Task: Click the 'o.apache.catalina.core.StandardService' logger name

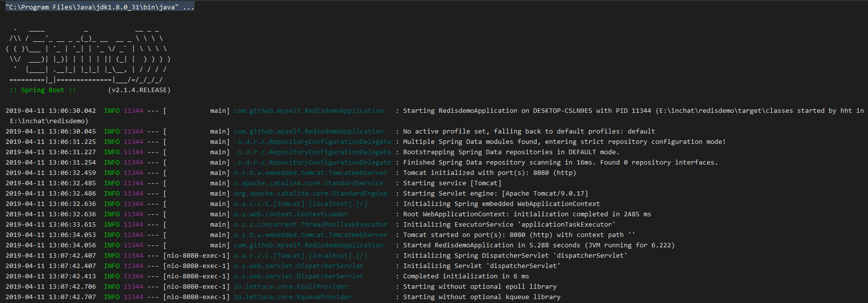Action: [x=309, y=183]
